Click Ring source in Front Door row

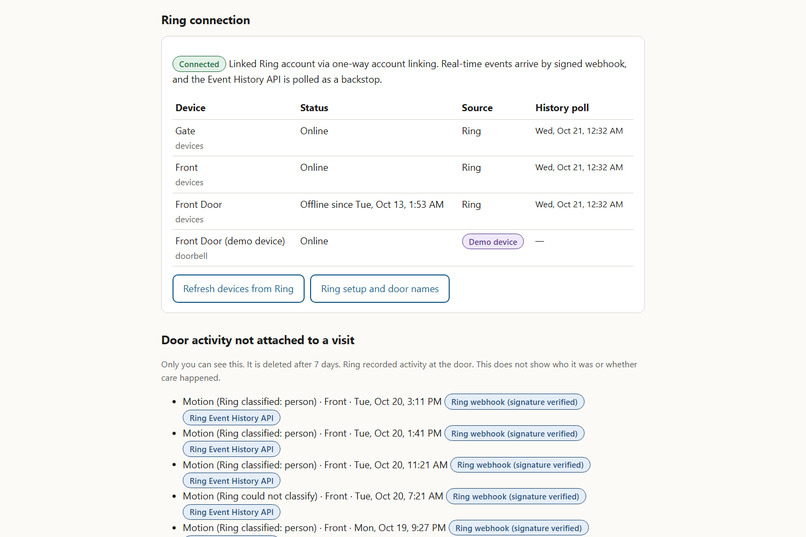tap(471, 205)
